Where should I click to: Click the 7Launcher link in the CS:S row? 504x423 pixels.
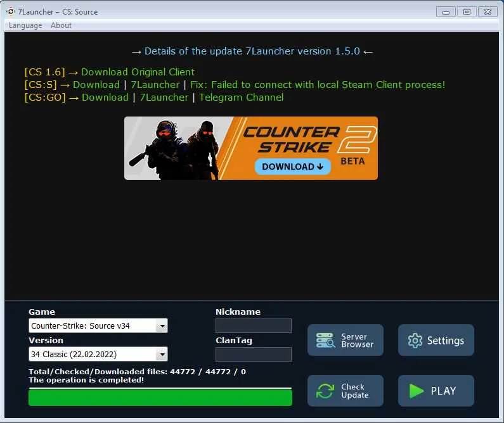coord(155,85)
